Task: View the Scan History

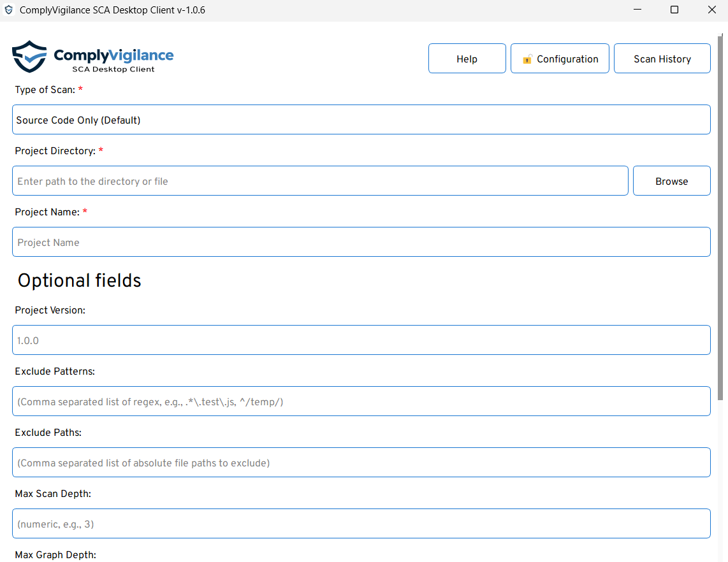Action: 662,59
